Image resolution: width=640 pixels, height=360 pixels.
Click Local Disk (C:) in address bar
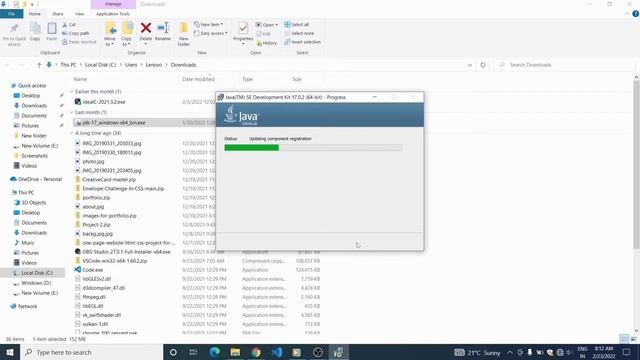[x=100, y=65]
